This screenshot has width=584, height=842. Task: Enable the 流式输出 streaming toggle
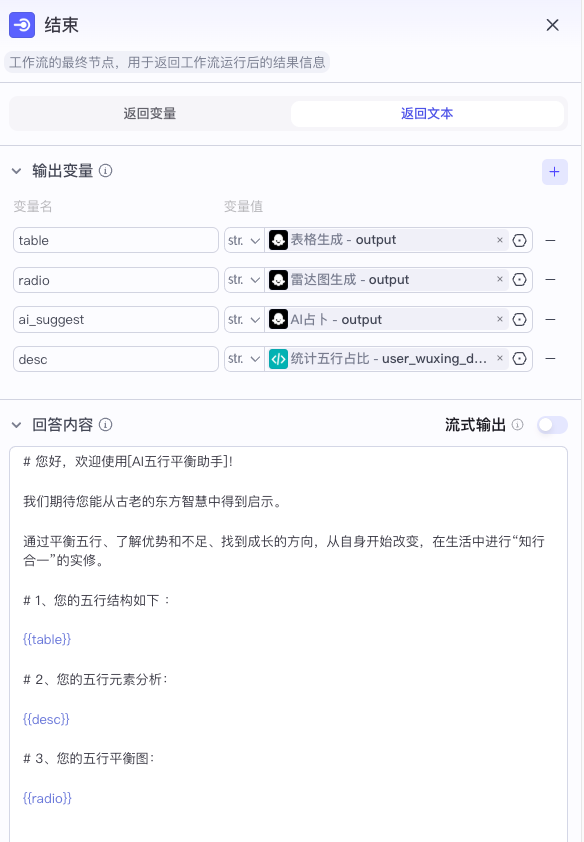tap(552, 425)
